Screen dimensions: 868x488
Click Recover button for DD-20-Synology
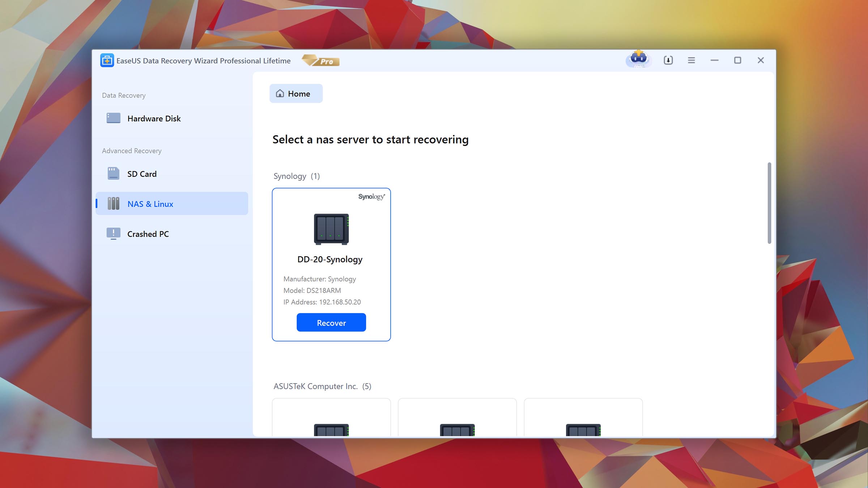pyautogui.click(x=331, y=322)
